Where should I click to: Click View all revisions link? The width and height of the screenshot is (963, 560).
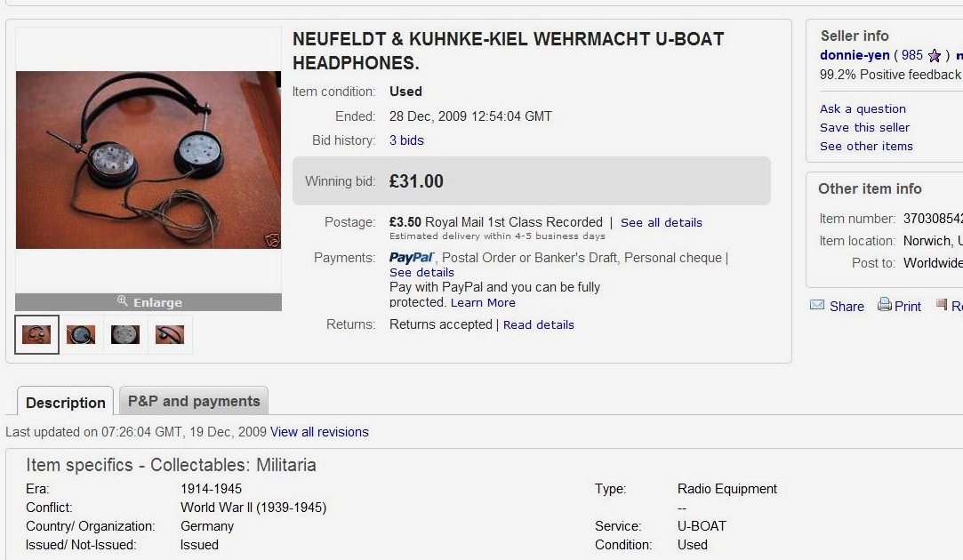pyautogui.click(x=319, y=432)
